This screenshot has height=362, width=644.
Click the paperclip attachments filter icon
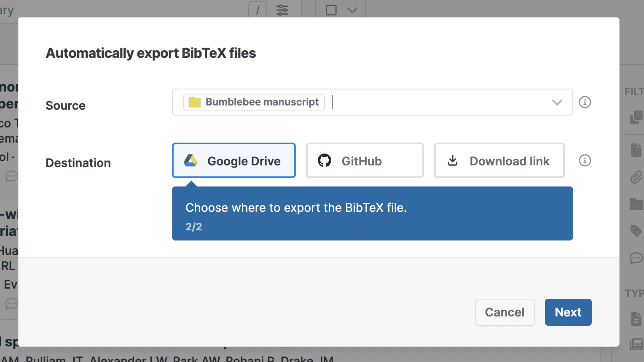(x=636, y=177)
